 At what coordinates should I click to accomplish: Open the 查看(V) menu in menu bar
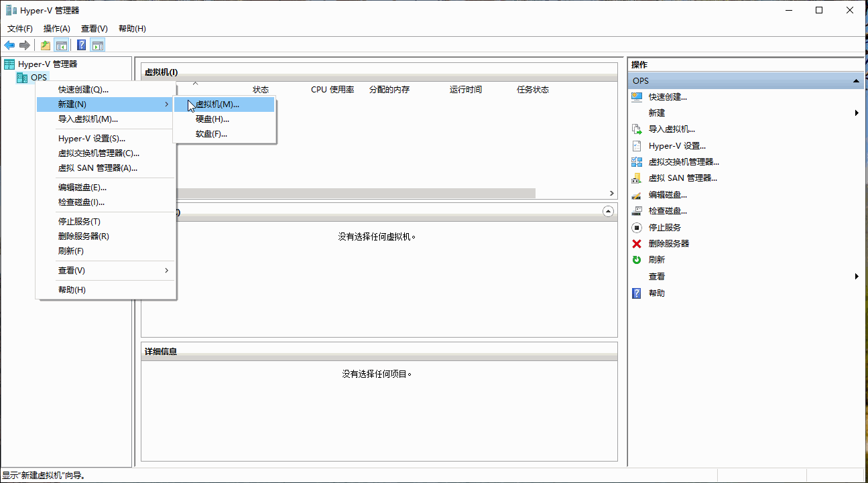[x=94, y=29]
